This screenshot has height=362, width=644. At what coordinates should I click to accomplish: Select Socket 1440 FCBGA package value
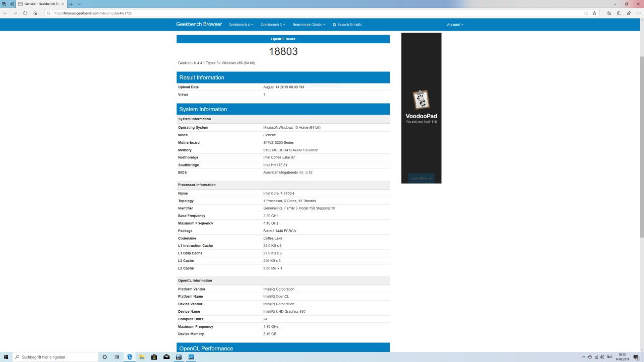point(280,231)
